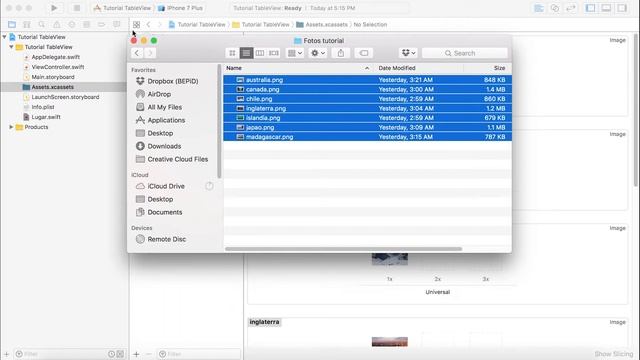Screen dimensions: 640x360
Task: Open the issue navigator warning icon
Action: coord(57,24)
